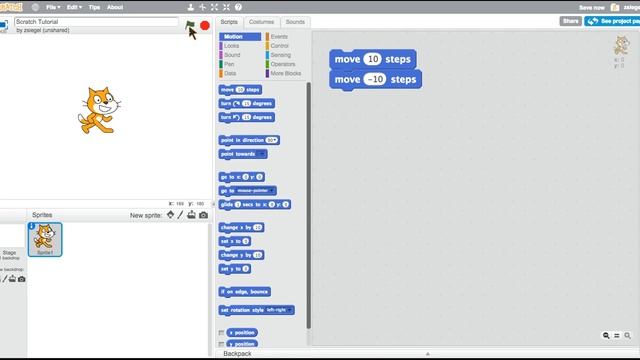Image resolution: width=640 pixels, height=360 pixels.
Task: Click the red stop button
Action: 205,25
